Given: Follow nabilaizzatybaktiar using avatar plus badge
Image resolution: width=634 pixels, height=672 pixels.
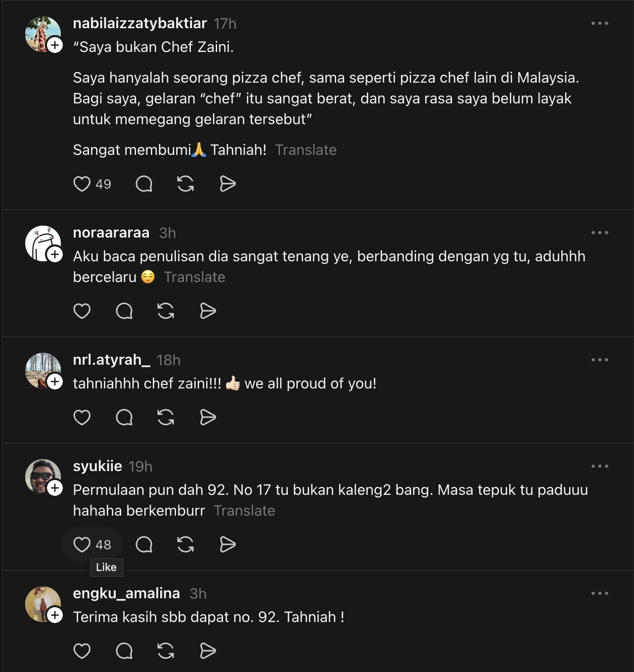Looking at the screenshot, I should pyautogui.click(x=55, y=45).
